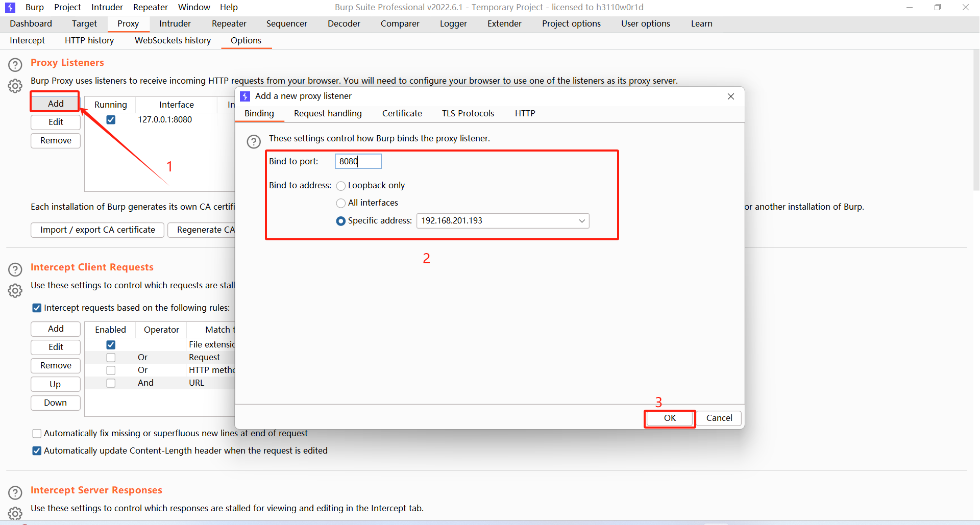Open the Request handling tab in dialog
Screen dimensions: 980x525
[328, 113]
